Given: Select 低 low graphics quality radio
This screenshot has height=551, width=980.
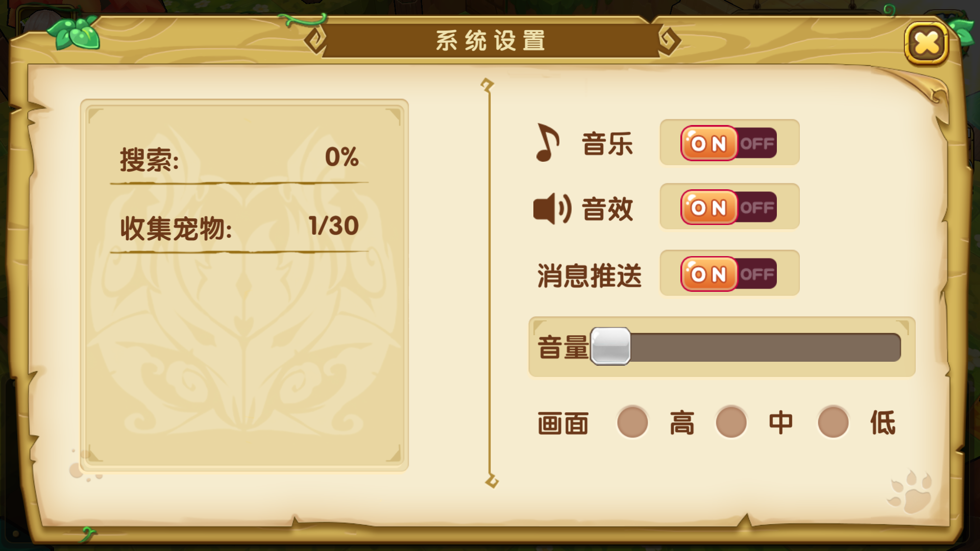Looking at the screenshot, I should (833, 422).
